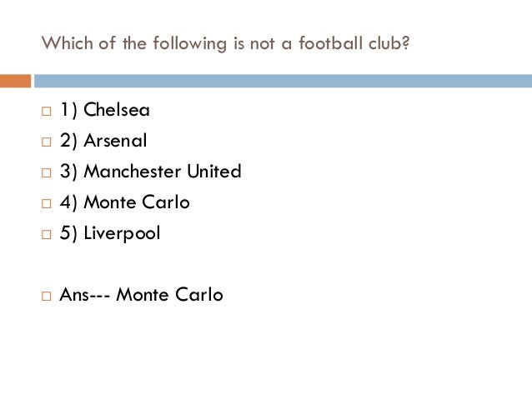Select the option '3) Manchester United'
This screenshot has height=399, width=532.
(x=151, y=172)
